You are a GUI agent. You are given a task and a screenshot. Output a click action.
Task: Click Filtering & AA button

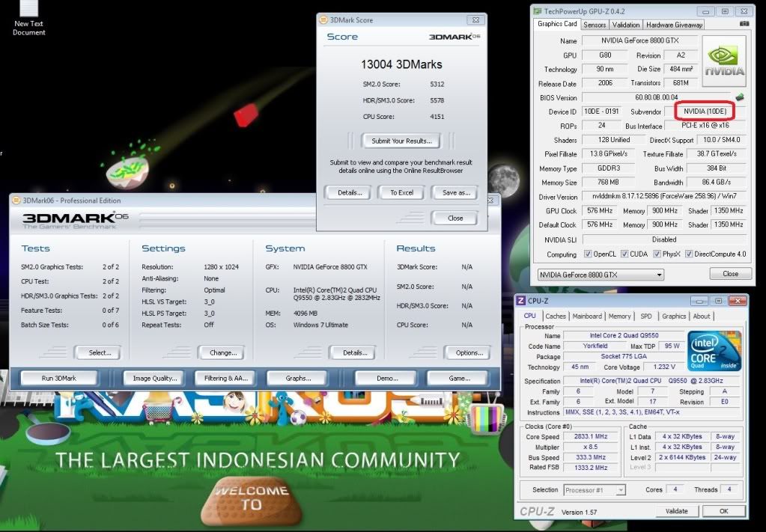(x=225, y=379)
